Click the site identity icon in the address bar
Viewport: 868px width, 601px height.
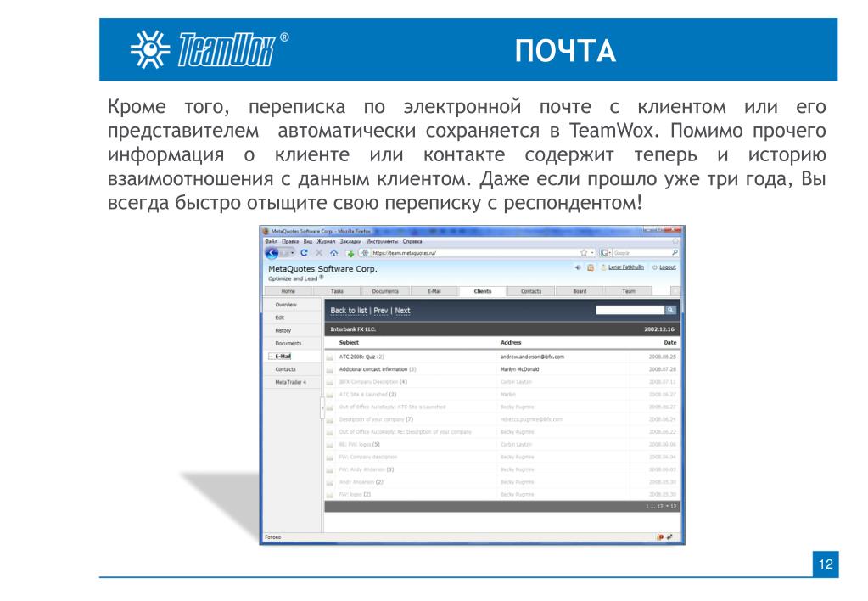tap(365, 253)
